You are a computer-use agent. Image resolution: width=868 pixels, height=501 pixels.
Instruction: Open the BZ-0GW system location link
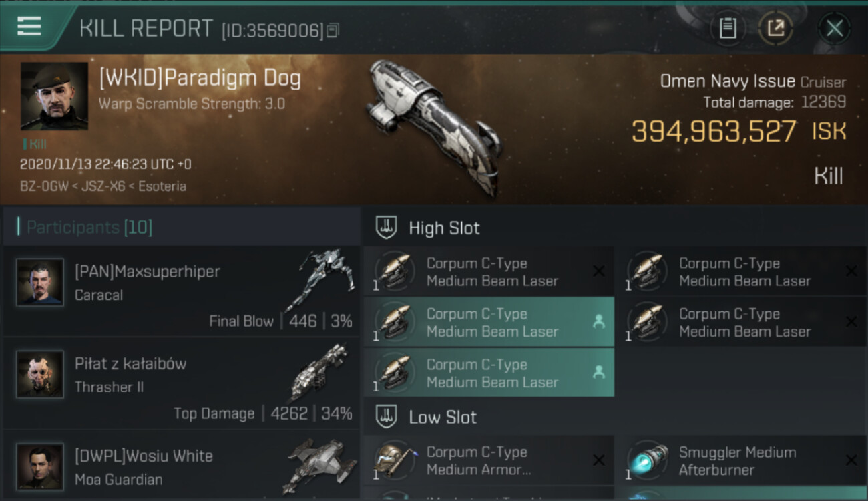[45, 186]
